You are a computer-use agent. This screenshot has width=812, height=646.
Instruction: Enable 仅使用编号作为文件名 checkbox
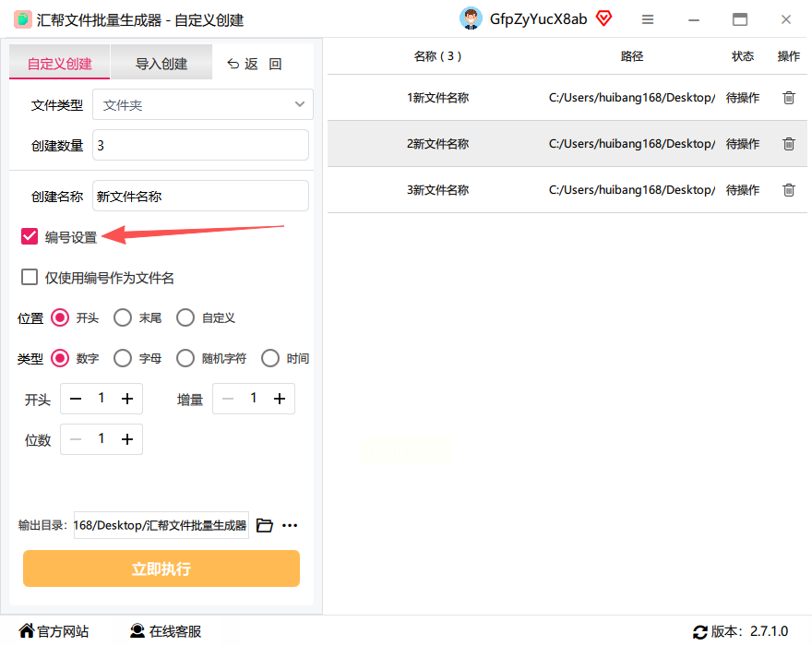click(x=30, y=277)
